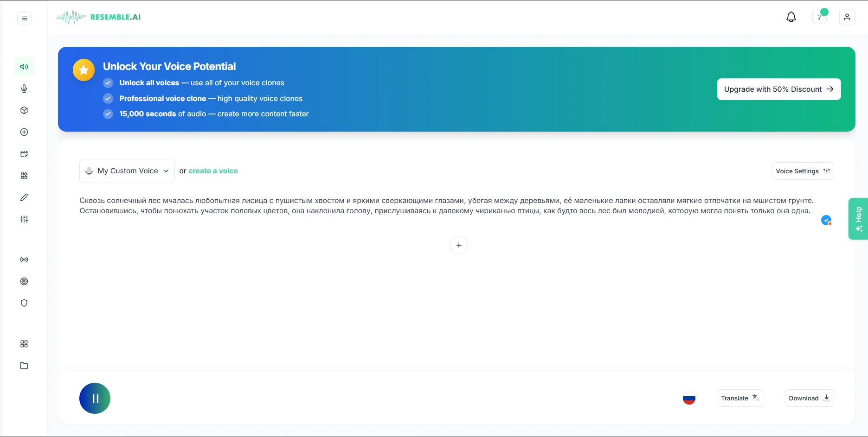The height and width of the screenshot is (437, 868).
Task: Open the hamburger menu toggle
Action: 24,19
